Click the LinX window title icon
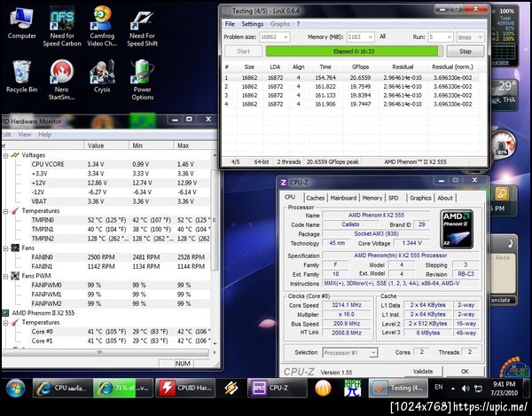This screenshot has height=416, width=532. (x=225, y=12)
